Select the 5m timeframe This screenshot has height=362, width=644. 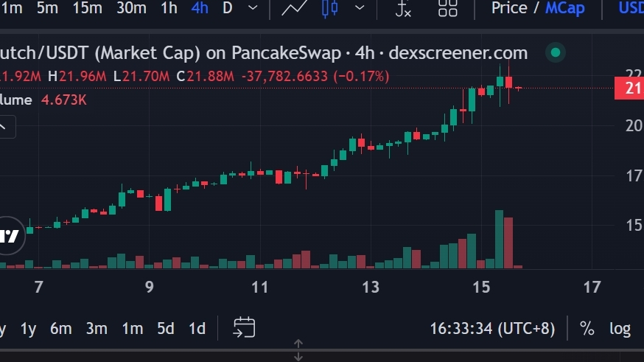(x=47, y=8)
